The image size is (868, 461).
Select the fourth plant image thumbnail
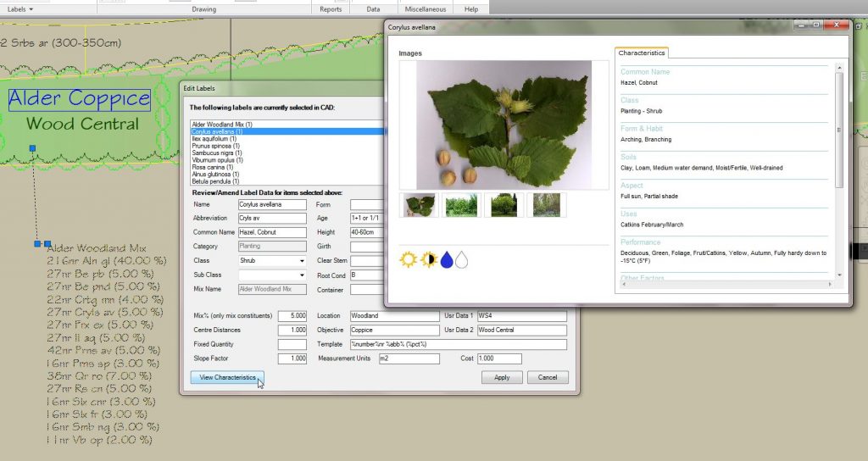(546, 205)
